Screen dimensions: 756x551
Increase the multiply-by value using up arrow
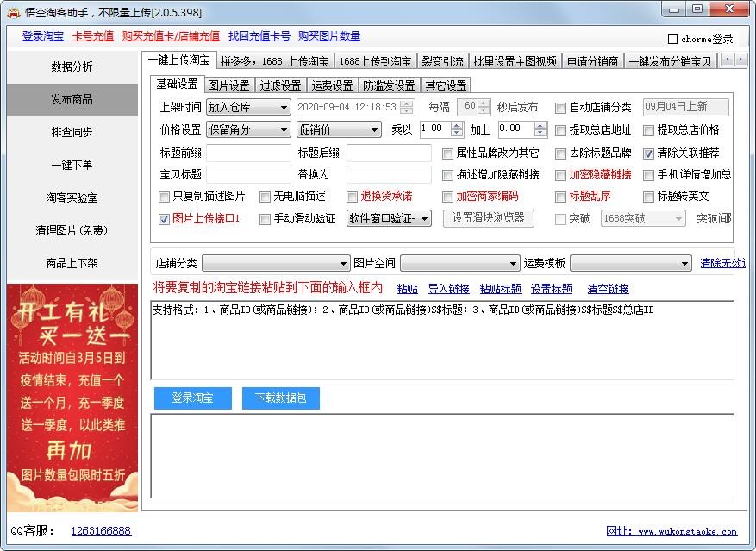[x=456, y=125]
